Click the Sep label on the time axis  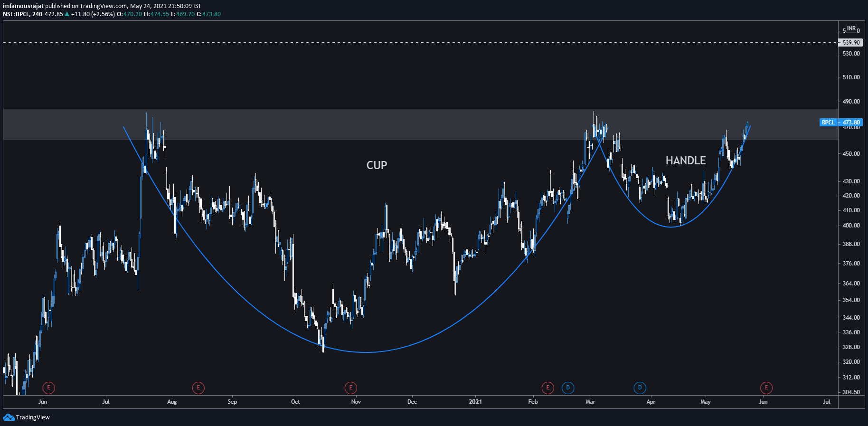232,402
